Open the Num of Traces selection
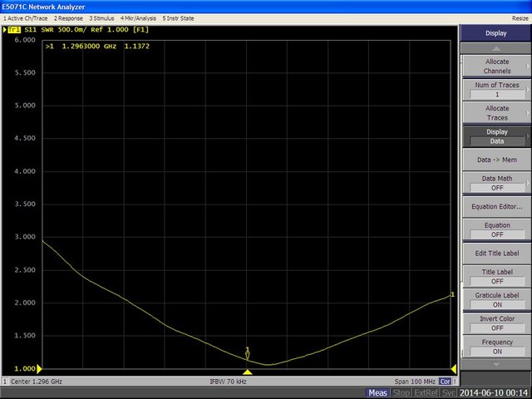 click(497, 90)
